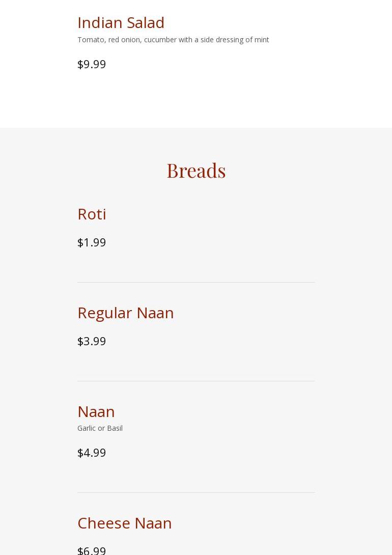Click the divider line below Regular Naan
The width and height of the screenshot is (392, 555).
[196, 381]
